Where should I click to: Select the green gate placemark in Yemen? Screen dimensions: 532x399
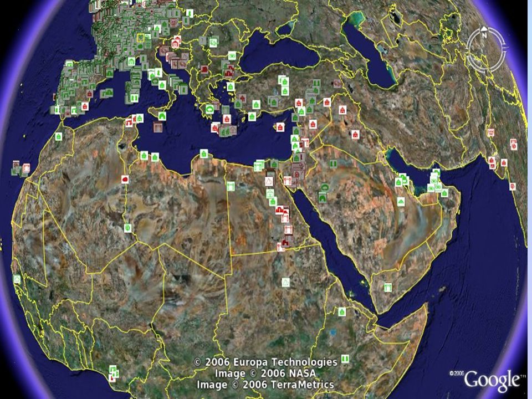coord(388,287)
